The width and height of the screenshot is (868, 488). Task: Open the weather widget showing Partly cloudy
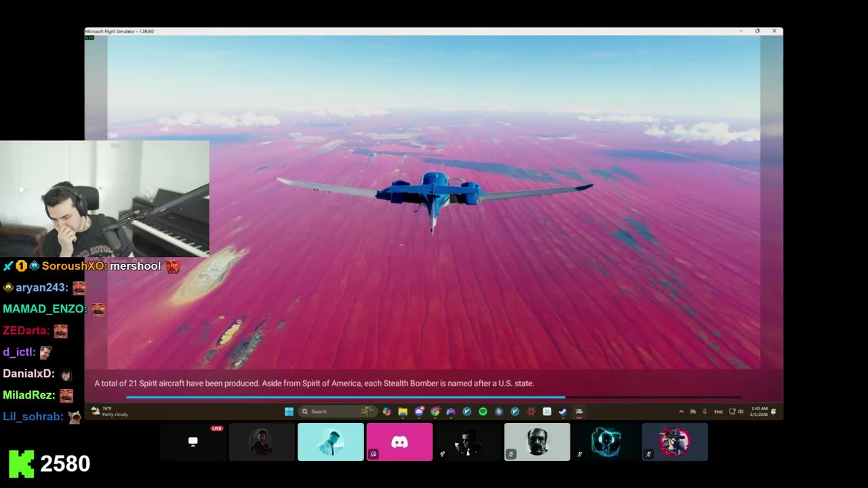pos(109,411)
